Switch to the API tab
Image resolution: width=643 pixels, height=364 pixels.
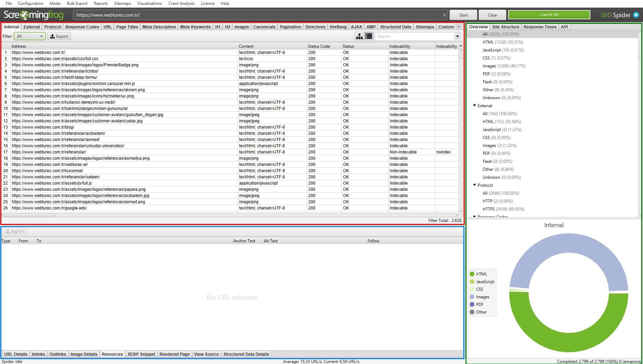[564, 27]
